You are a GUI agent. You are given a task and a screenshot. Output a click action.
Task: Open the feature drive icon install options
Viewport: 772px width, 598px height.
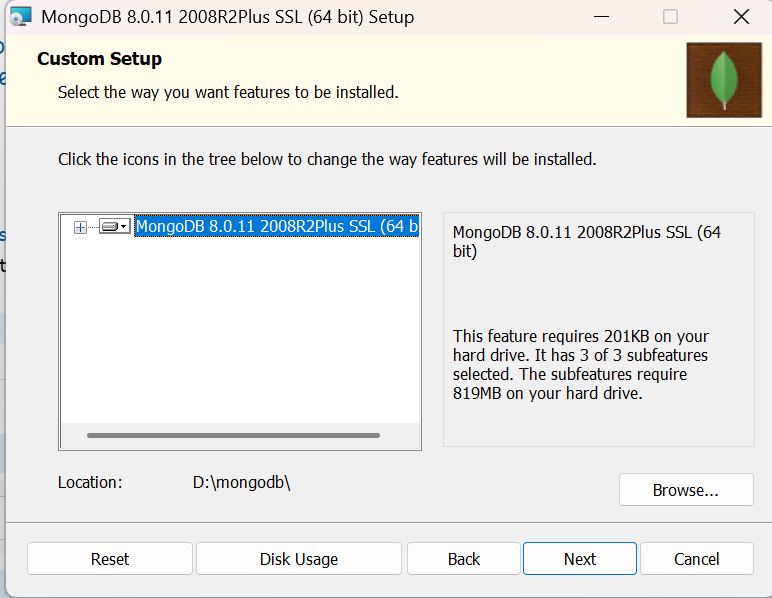tap(114, 227)
